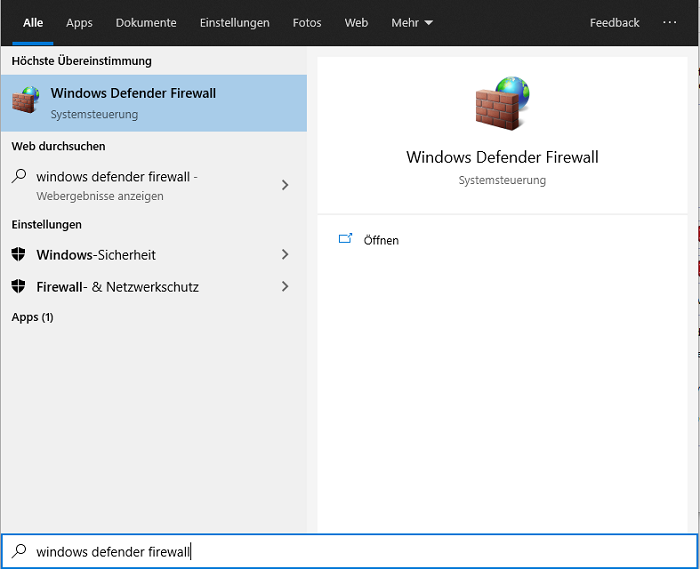Open the Mehr dropdown filter
The image size is (700, 569).
click(412, 23)
